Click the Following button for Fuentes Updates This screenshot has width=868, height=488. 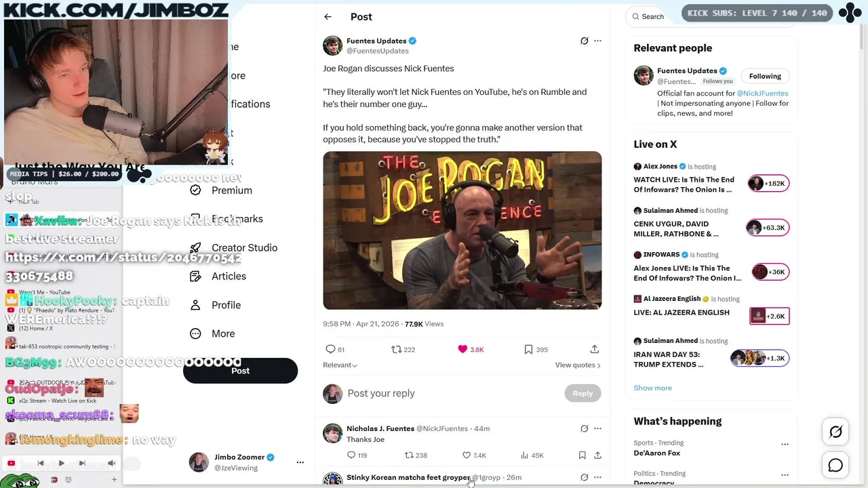click(765, 76)
